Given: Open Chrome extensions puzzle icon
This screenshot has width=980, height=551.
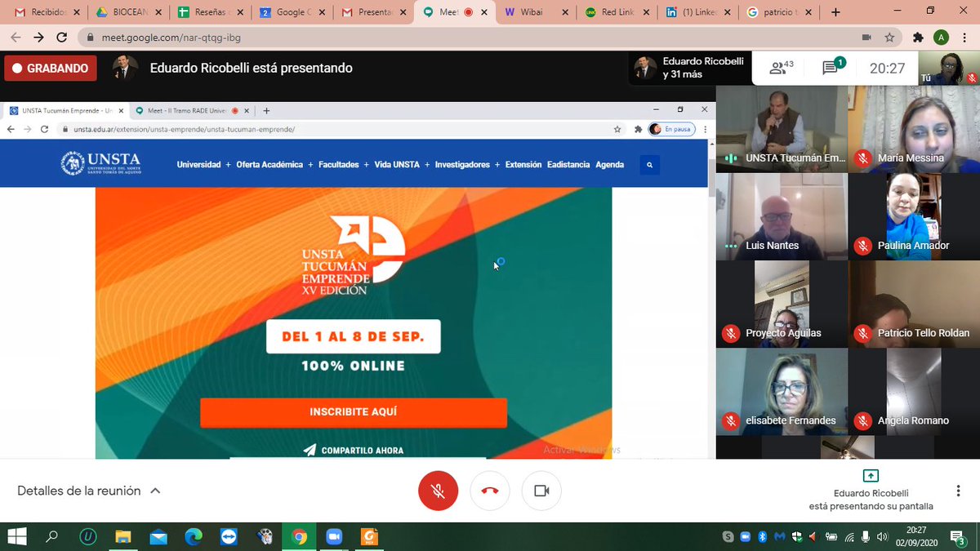Looking at the screenshot, I should pos(918,38).
